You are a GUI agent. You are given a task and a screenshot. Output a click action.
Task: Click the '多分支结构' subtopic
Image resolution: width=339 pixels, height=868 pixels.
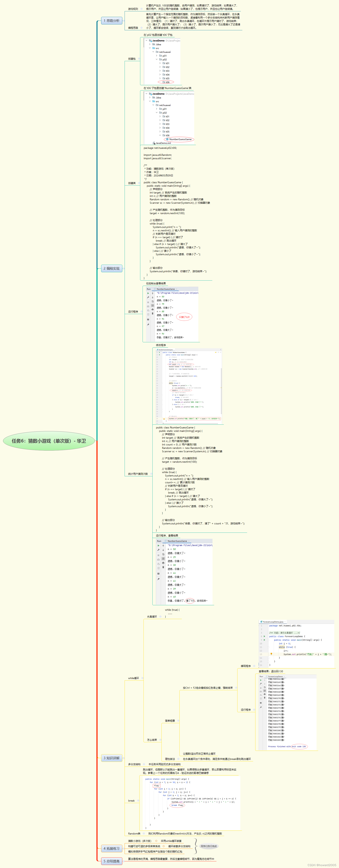(x=134, y=764)
